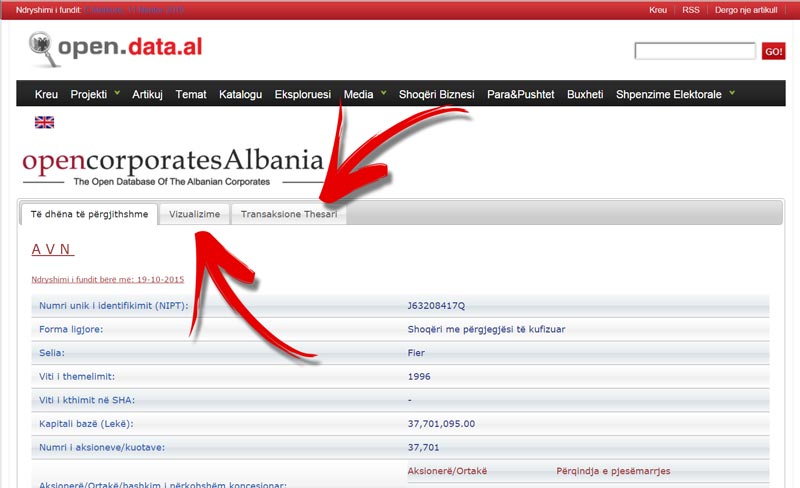Click the opencorporatesAlbania banner
The width and height of the screenshot is (800, 488).
tap(173, 166)
